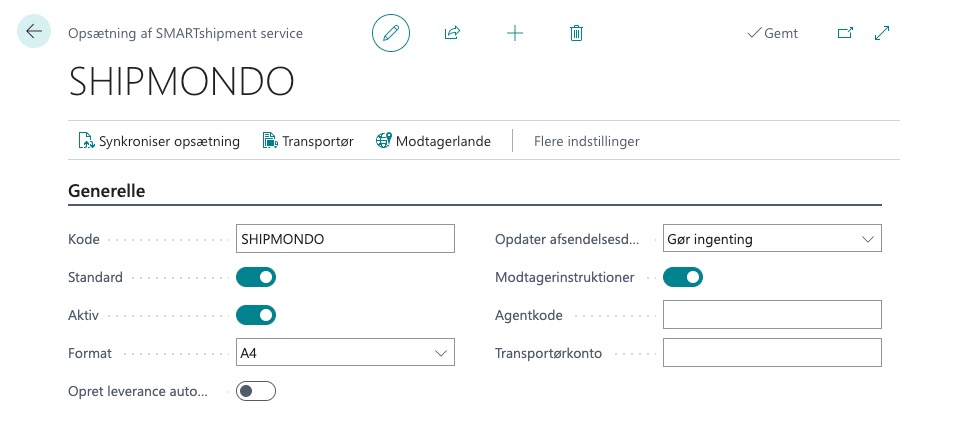Switch off the Modtagerinstruktioner toggle
Screen dimensions: 968x440
pos(683,277)
